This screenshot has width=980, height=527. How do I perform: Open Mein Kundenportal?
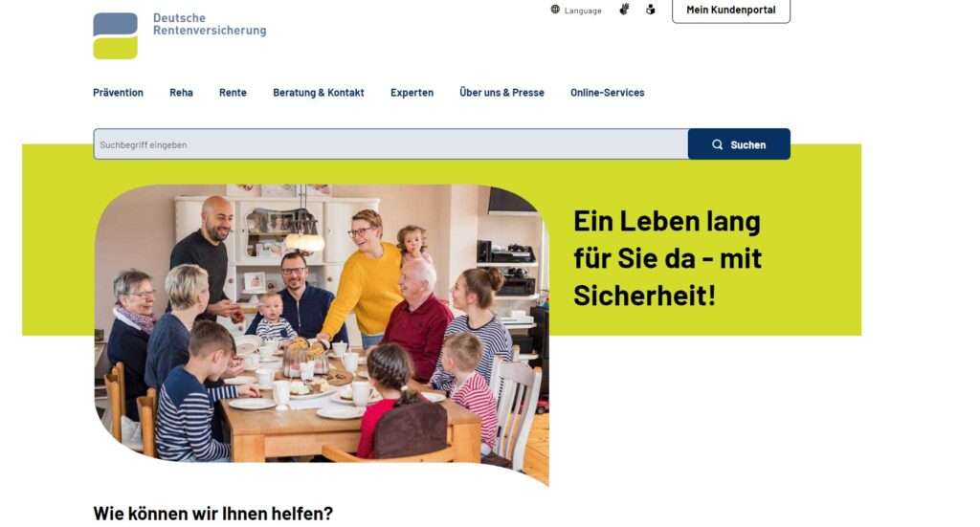tap(730, 10)
